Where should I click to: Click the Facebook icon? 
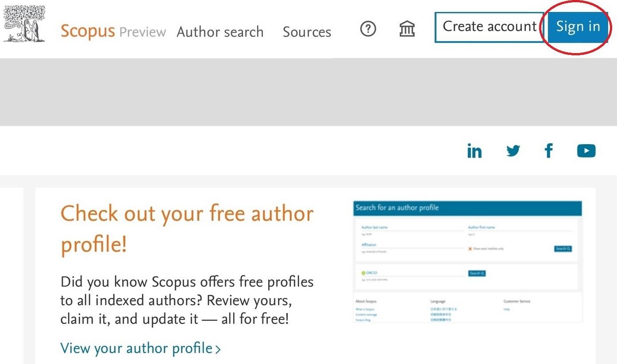tap(549, 151)
